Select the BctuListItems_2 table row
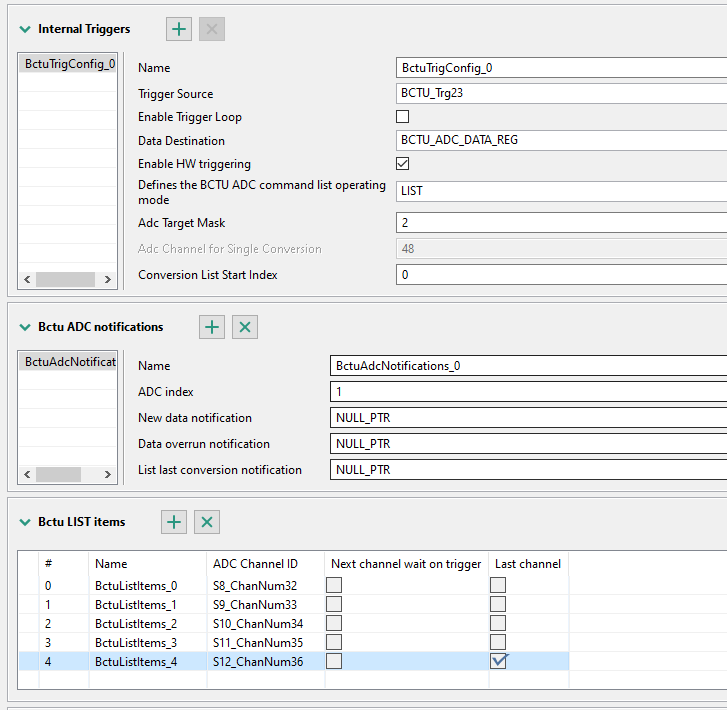 (x=136, y=623)
